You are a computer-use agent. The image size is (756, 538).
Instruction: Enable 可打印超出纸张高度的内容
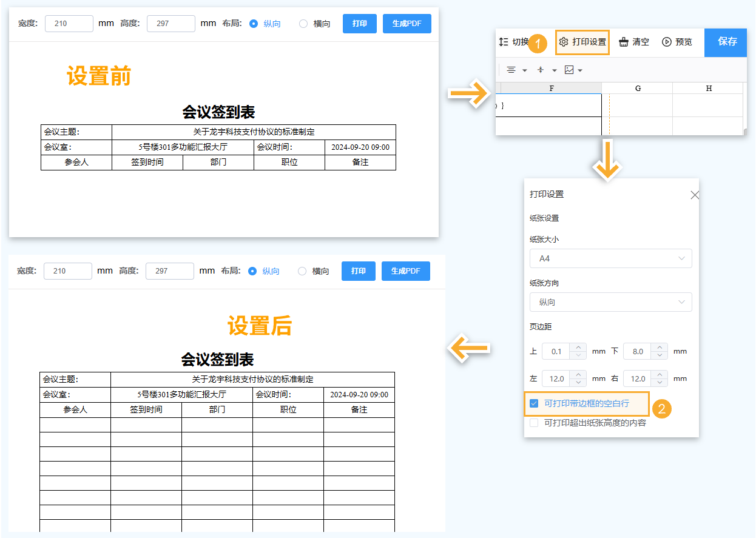pos(533,423)
